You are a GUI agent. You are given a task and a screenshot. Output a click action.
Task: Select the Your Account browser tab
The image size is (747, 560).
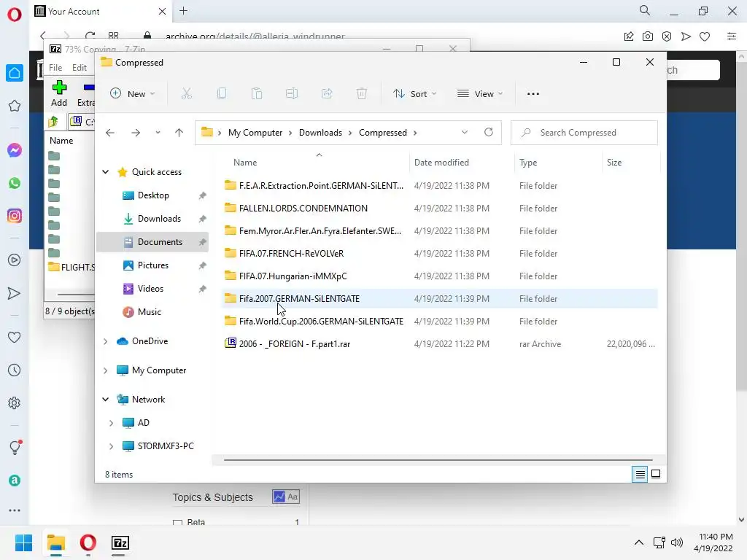(101, 12)
